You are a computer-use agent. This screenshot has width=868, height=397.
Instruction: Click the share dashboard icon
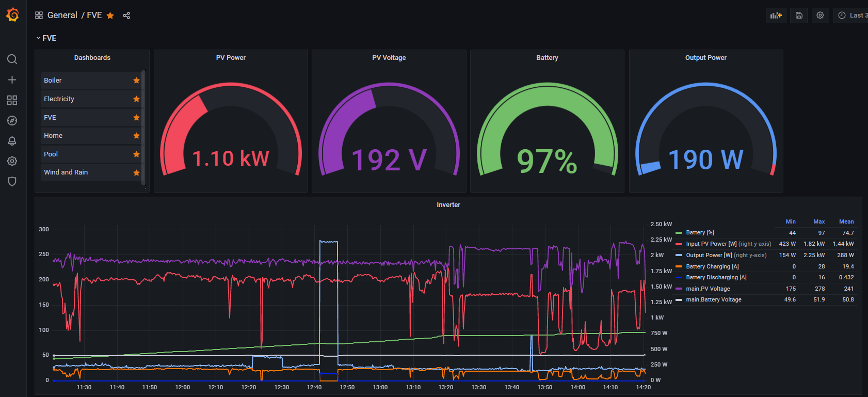click(x=126, y=15)
